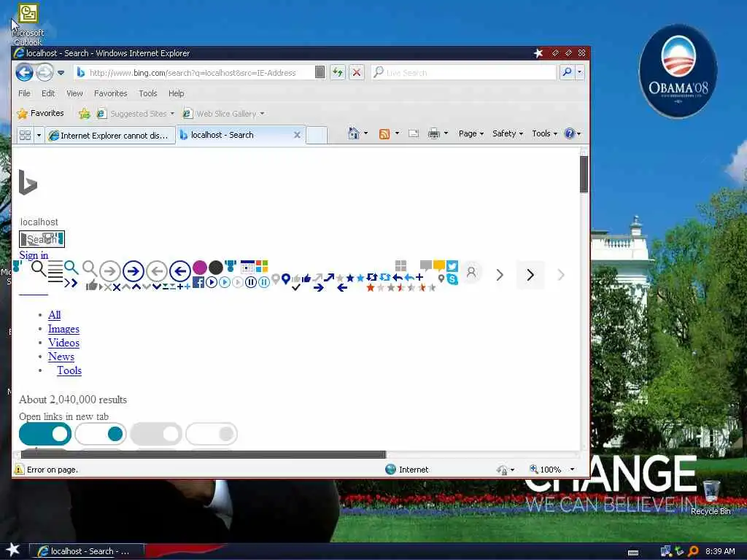Click the gray user profile circle icon
The image size is (747, 560).
[471, 272]
